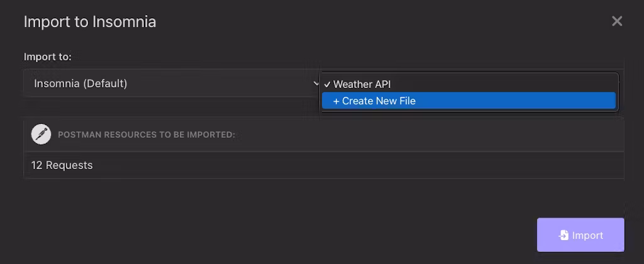Click the 'Create New File' text
The height and width of the screenshot is (264, 644).
(379, 101)
